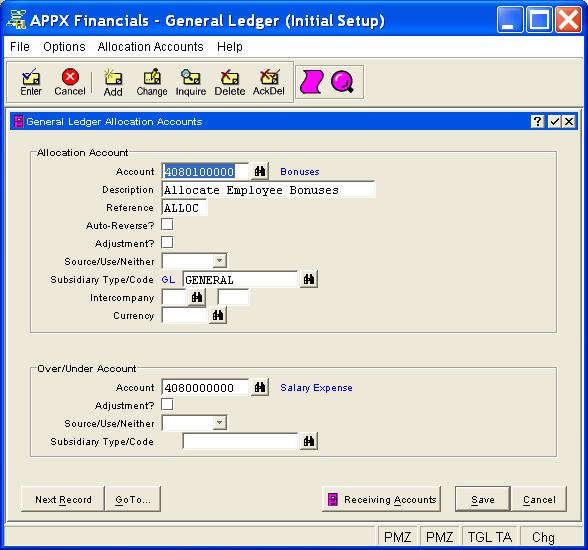Open Intercompany lookup binoculars
Image resolution: width=588 pixels, height=550 pixels.
pyautogui.click(x=197, y=297)
